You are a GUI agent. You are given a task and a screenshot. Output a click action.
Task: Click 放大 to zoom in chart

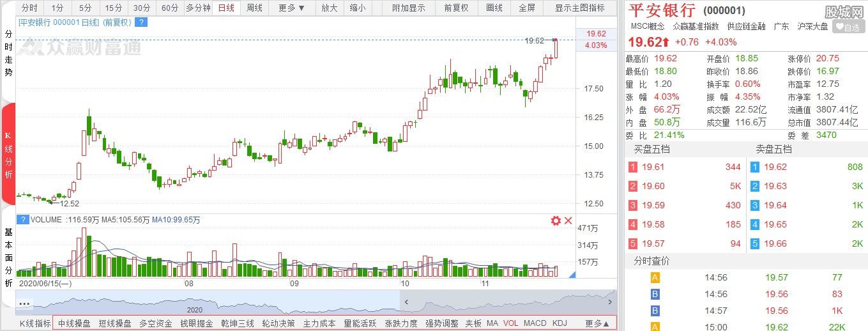tap(330, 8)
